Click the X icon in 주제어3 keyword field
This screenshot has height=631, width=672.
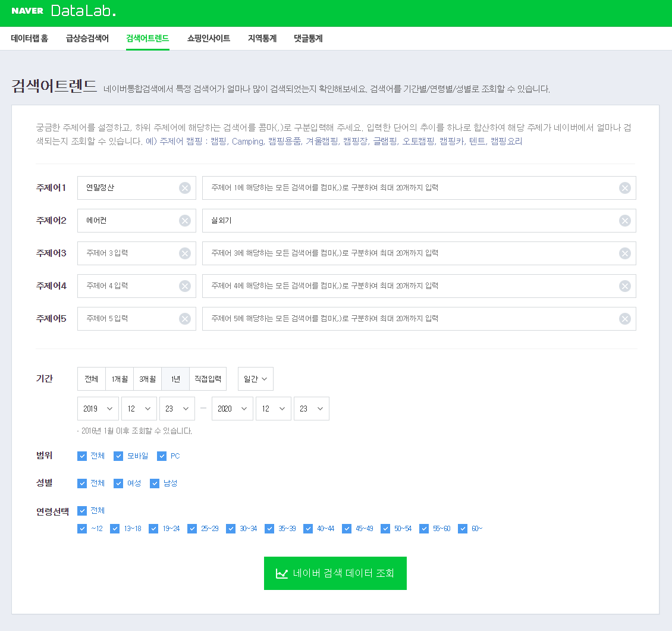[185, 253]
